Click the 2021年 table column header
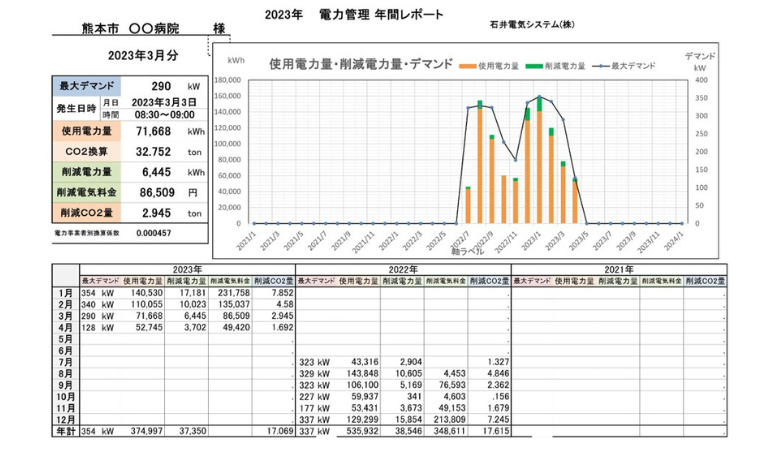784x452 pixels. click(619, 269)
